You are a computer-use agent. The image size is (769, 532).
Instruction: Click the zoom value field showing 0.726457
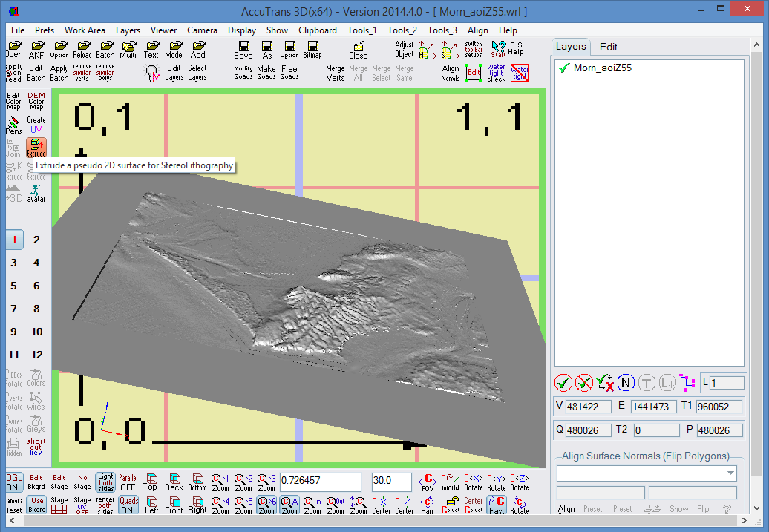[x=322, y=482]
